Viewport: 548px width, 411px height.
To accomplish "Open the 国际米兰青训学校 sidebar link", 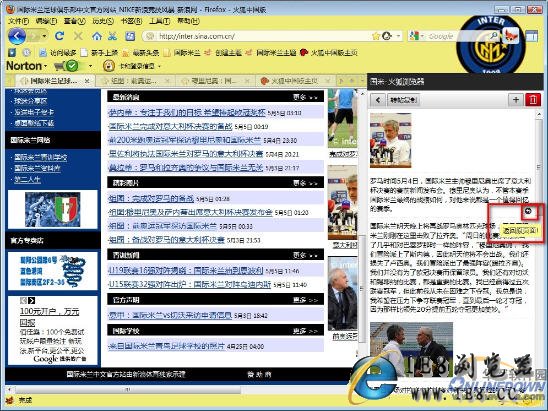I will click(x=41, y=157).
